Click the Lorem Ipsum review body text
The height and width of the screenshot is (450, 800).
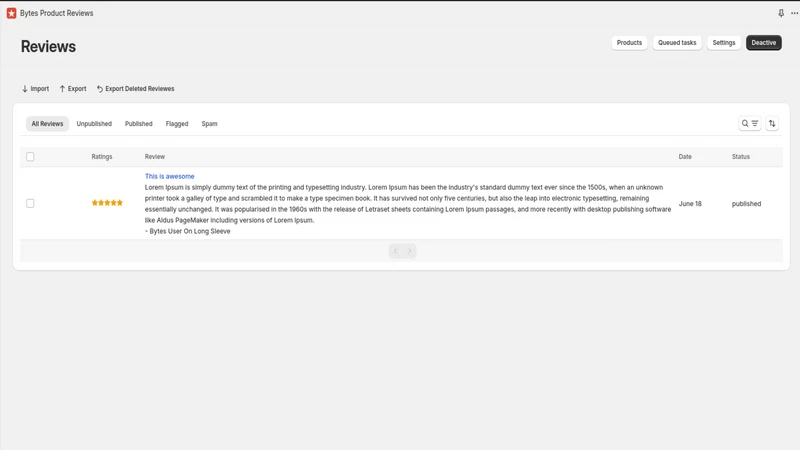click(x=408, y=204)
